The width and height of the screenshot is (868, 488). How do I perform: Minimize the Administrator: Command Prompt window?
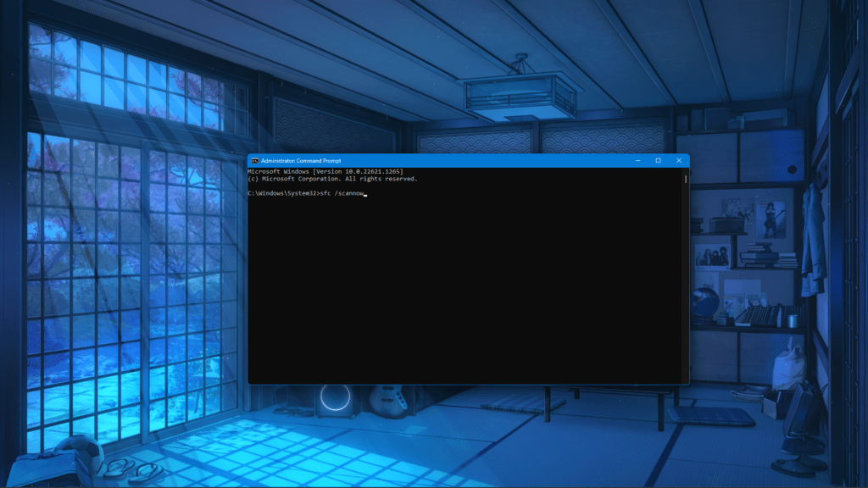[637, 160]
